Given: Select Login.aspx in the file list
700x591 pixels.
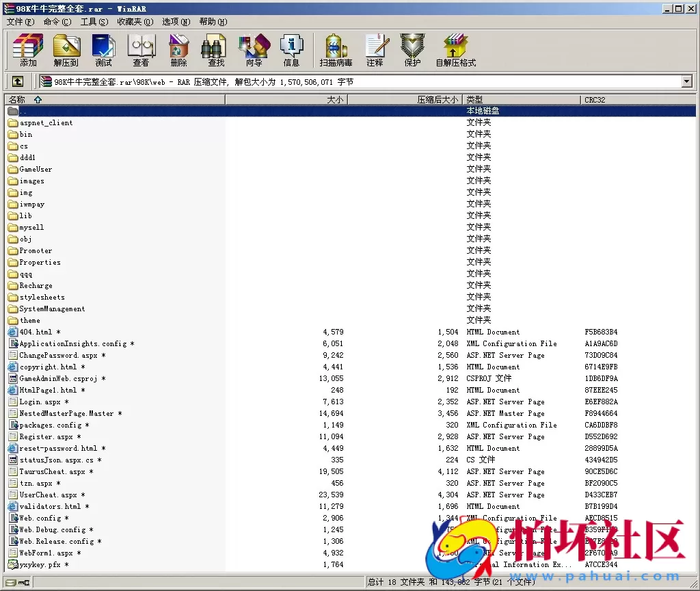Looking at the screenshot, I should pos(40,402).
